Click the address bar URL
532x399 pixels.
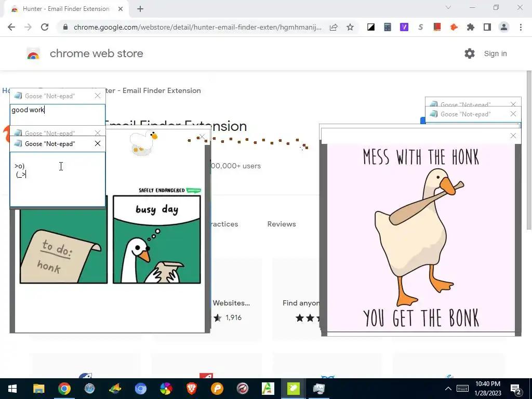197,27
